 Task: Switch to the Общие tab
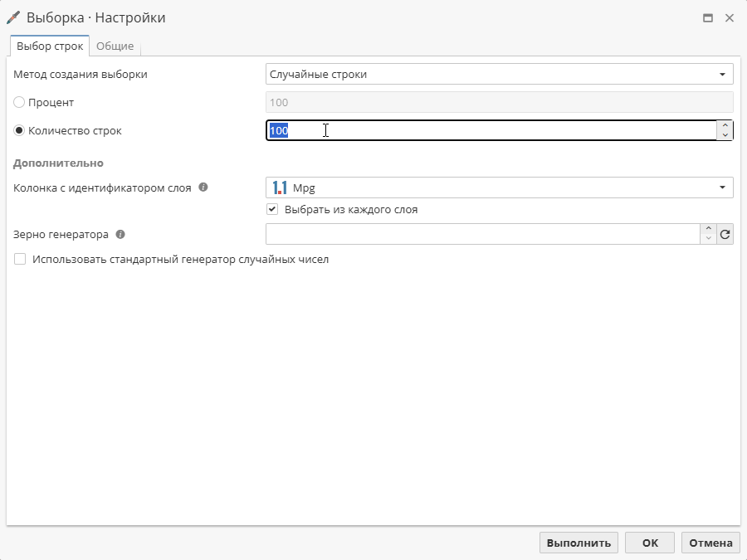click(115, 46)
